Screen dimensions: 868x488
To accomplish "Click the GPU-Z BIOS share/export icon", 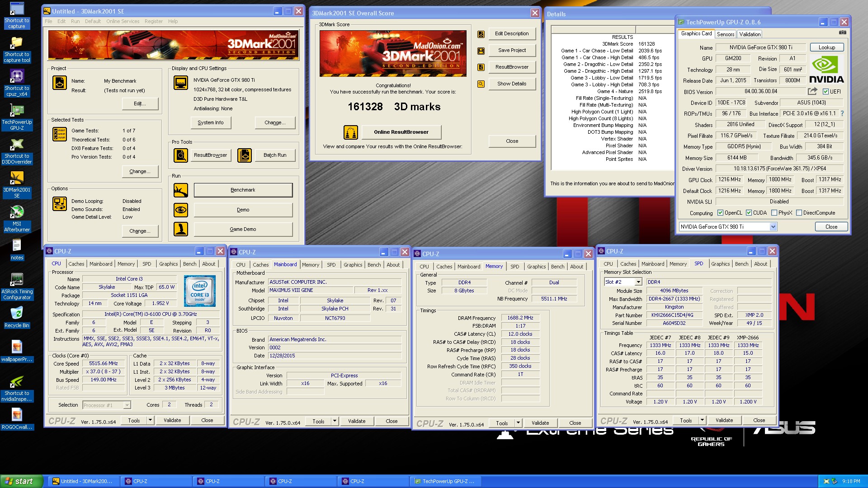I will pyautogui.click(x=812, y=91).
